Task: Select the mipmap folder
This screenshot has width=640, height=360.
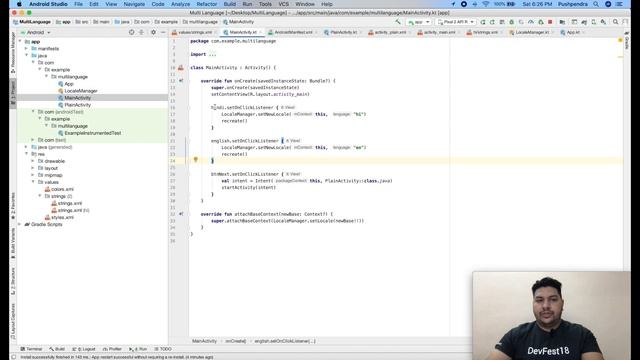Action: point(50,175)
